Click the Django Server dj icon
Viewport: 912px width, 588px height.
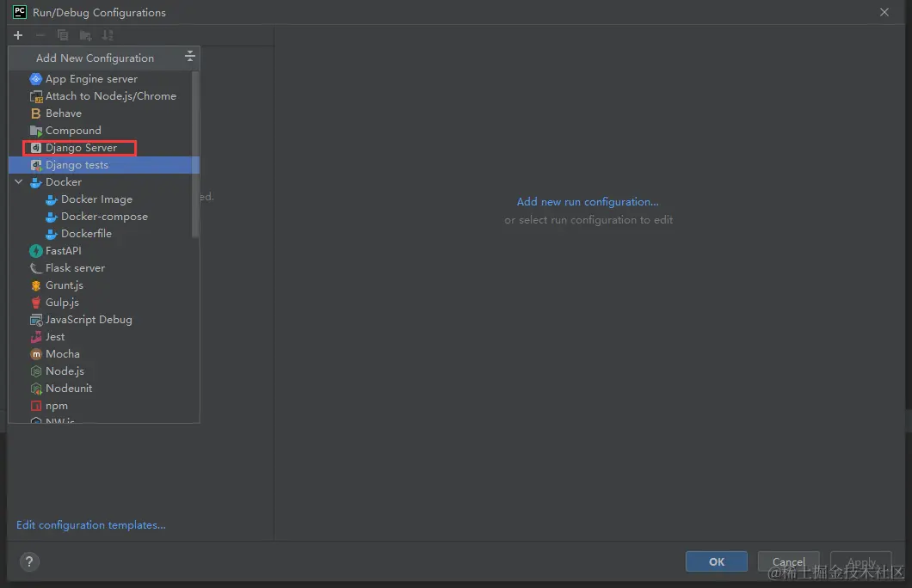pyautogui.click(x=35, y=148)
